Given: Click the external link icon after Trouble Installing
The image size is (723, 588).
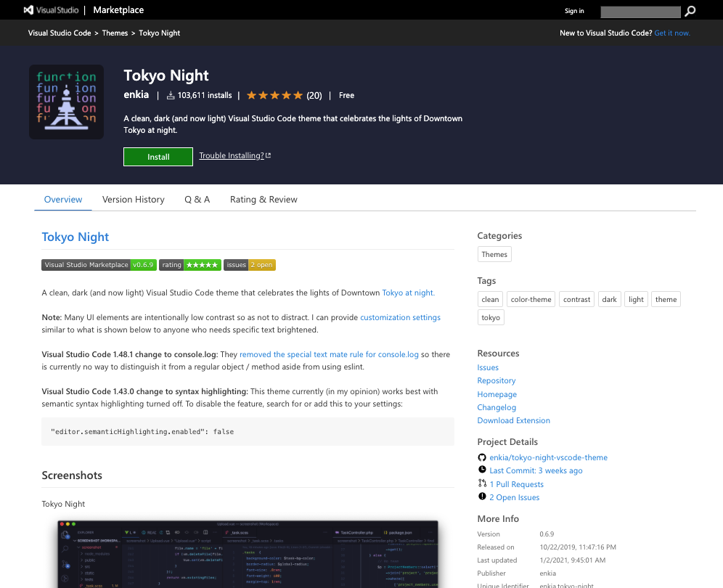Looking at the screenshot, I should (x=269, y=155).
